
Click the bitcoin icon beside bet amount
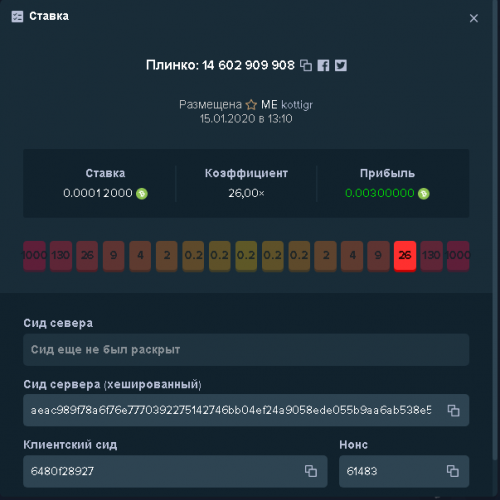pos(142,194)
